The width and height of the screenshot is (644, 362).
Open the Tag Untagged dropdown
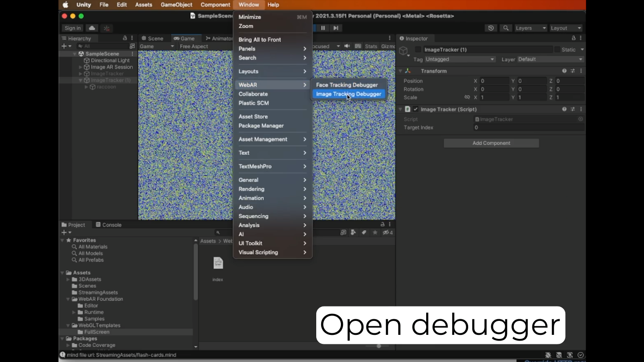pos(460,59)
